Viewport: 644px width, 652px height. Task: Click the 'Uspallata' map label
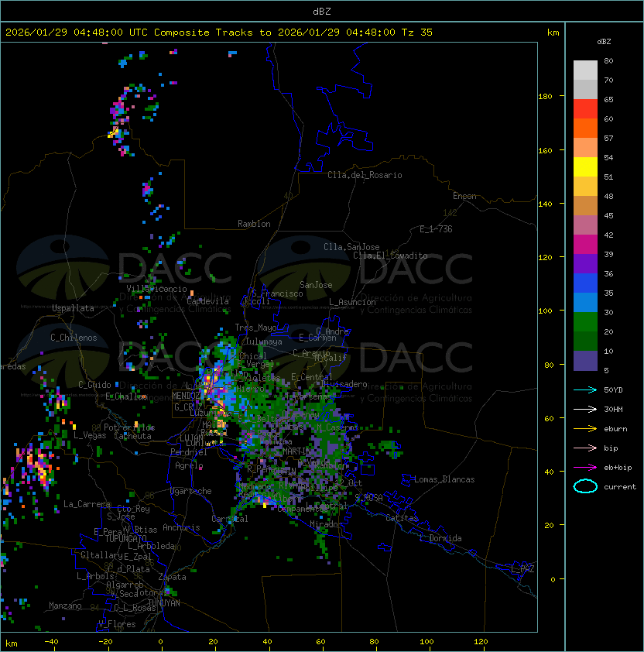(73, 308)
